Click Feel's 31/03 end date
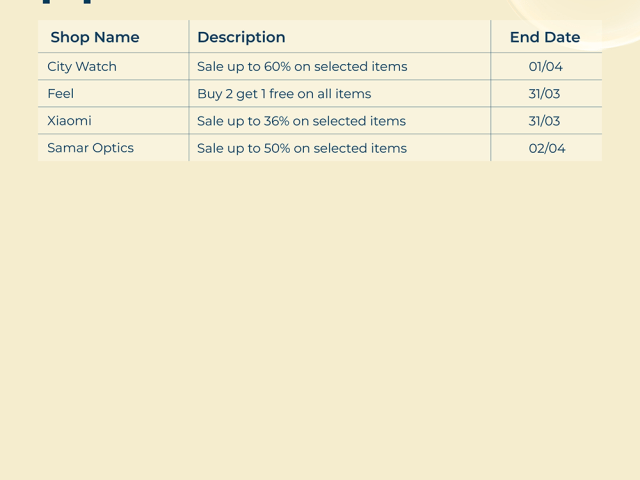Viewport: 640px width, 480px height. click(x=545, y=94)
